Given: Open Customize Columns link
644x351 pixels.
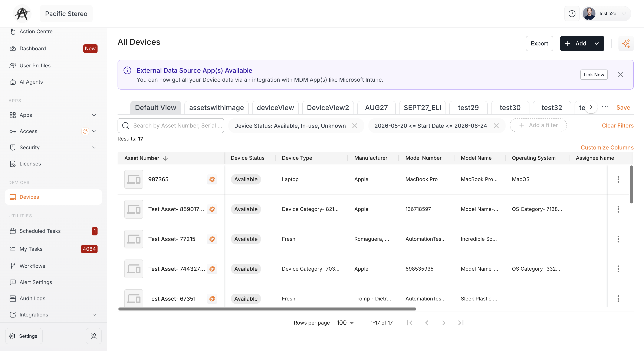Looking at the screenshot, I should [x=607, y=148].
